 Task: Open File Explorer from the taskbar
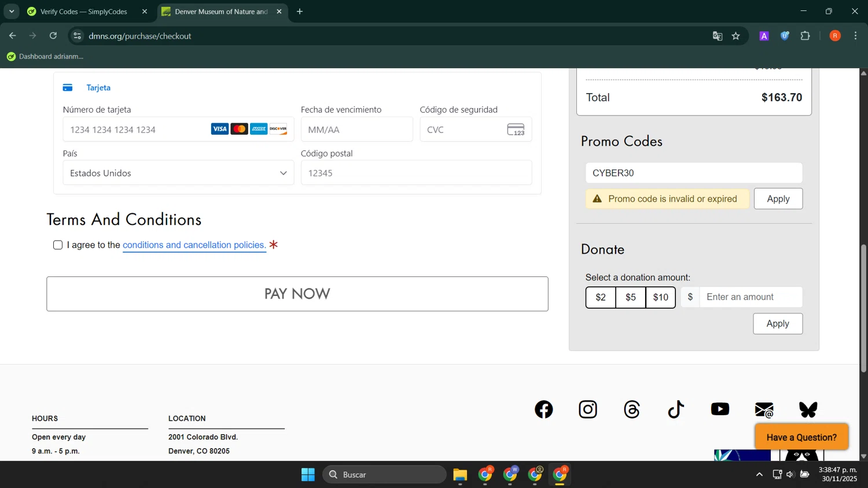coord(460,475)
